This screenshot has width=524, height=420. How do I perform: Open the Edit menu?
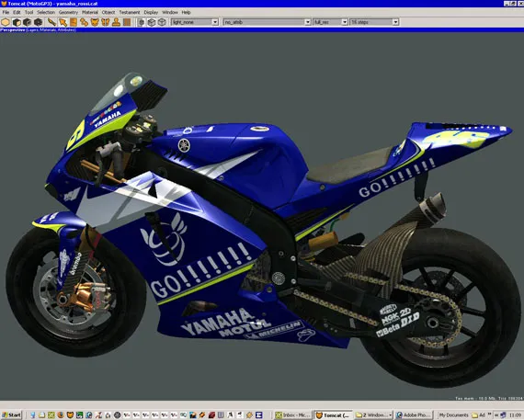click(17, 12)
